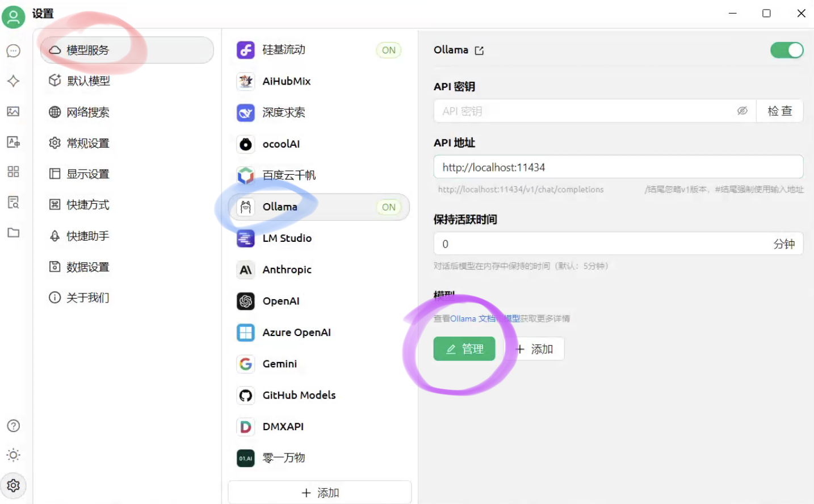
Task: Open the files folder sidebar icon
Action: 14,232
